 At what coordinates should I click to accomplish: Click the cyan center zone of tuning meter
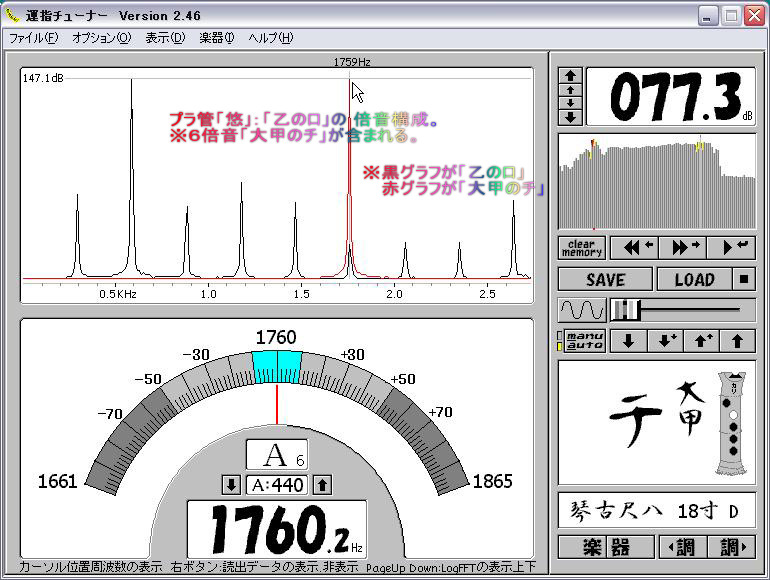click(277, 367)
